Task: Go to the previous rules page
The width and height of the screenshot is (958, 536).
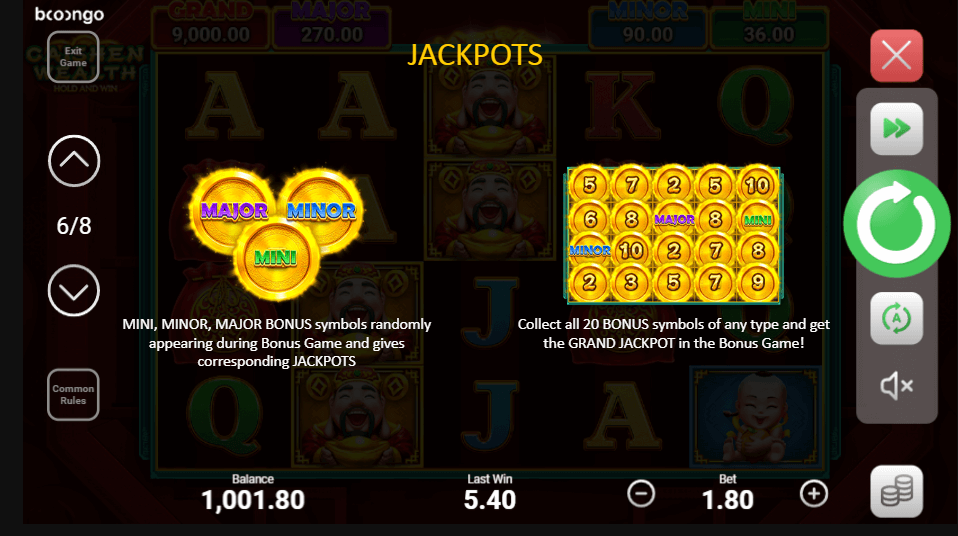Action: click(x=74, y=161)
